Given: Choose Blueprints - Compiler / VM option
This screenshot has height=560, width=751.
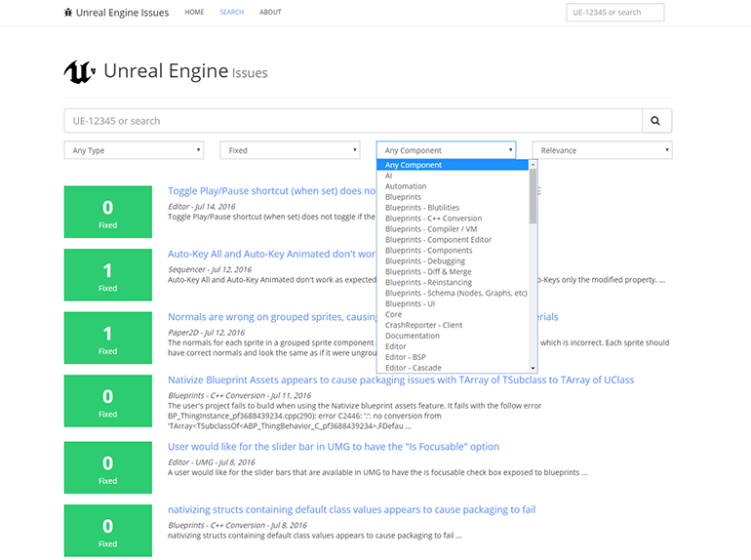Looking at the screenshot, I should [453, 229].
